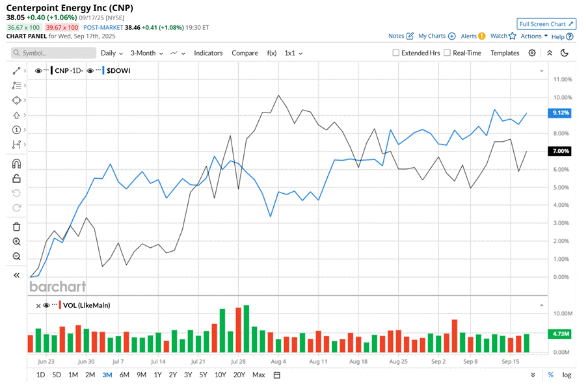
Task: Open the 3-Month period dropdown
Action: (x=146, y=53)
